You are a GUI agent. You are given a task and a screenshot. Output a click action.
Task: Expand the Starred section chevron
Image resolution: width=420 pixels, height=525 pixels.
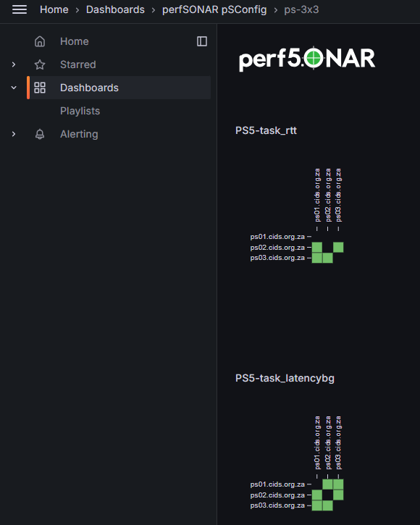(x=14, y=64)
